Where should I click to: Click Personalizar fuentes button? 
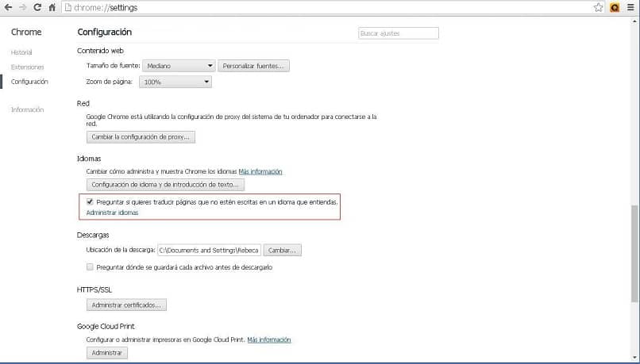pyautogui.click(x=253, y=66)
